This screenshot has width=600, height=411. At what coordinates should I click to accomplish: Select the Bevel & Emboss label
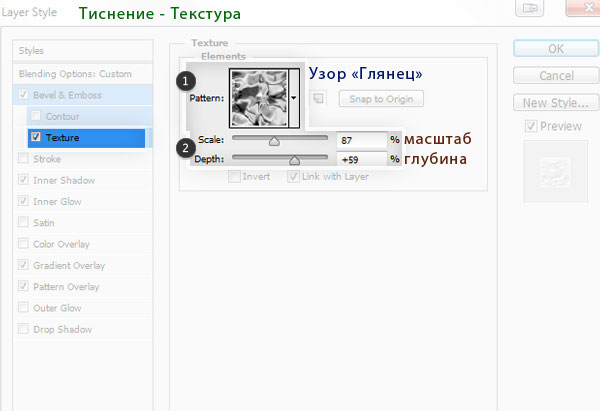(x=67, y=95)
